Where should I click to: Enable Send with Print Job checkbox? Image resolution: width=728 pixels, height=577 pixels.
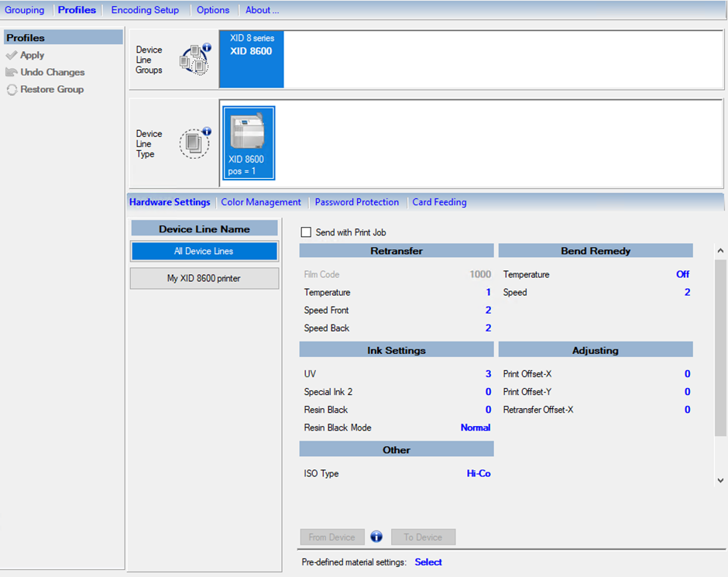(x=306, y=232)
